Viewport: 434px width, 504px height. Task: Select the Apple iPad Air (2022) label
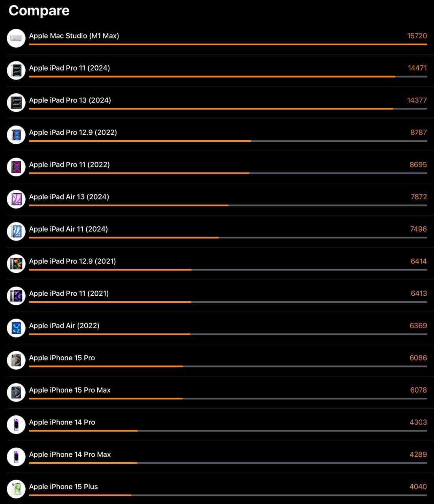click(x=64, y=326)
